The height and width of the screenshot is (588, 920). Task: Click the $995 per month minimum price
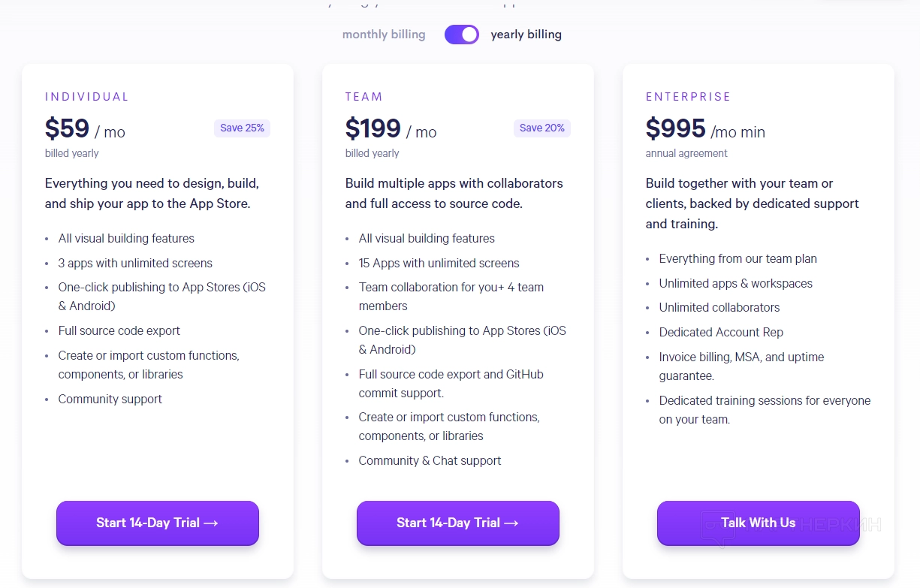705,130
